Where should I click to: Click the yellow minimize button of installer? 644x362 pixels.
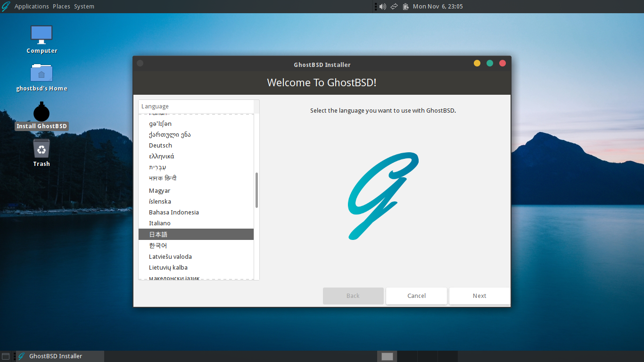point(477,63)
